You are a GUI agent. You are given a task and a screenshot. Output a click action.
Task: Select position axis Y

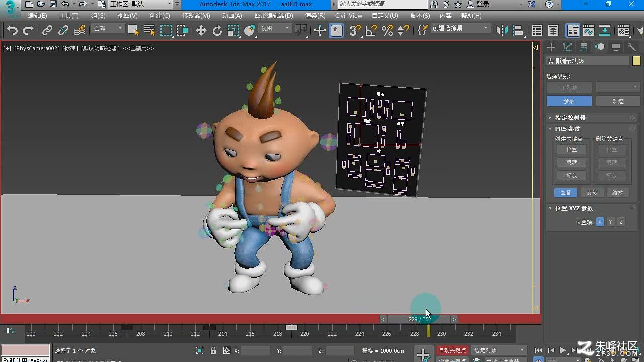[610, 222]
